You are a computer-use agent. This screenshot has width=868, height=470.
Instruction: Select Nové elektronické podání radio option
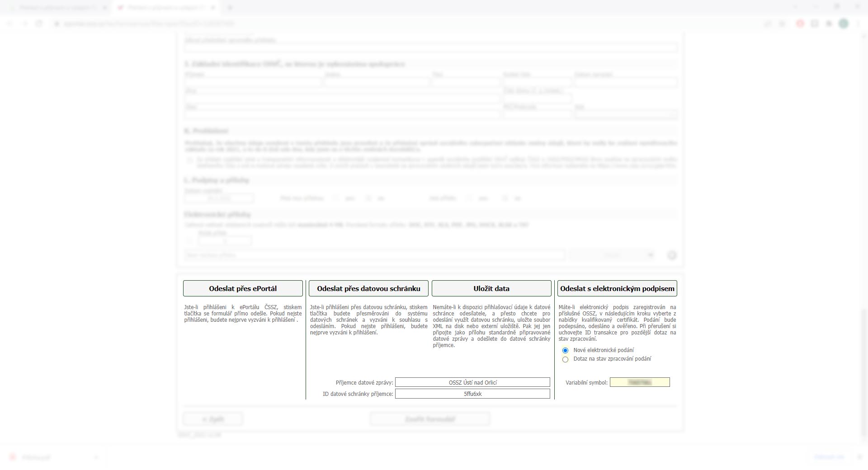(x=565, y=350)
